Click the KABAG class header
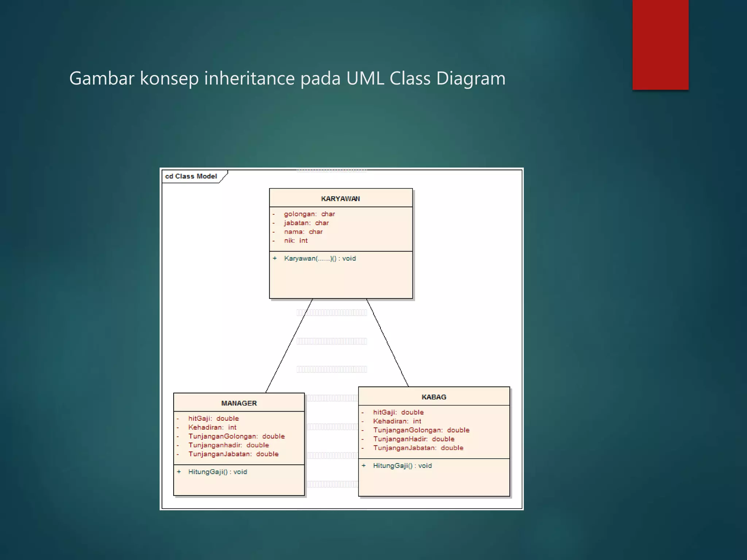The width and height of the screenshot is (747, 560). (434, 397)
